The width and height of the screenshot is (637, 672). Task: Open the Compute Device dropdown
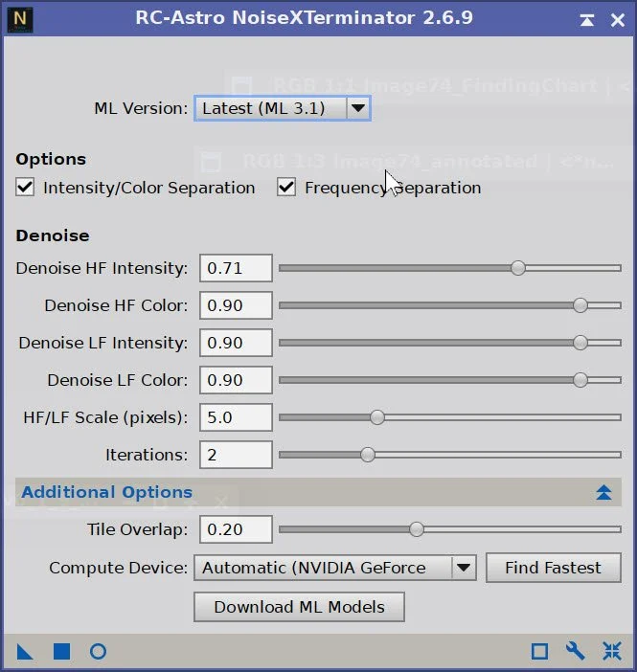pos(335,568)
